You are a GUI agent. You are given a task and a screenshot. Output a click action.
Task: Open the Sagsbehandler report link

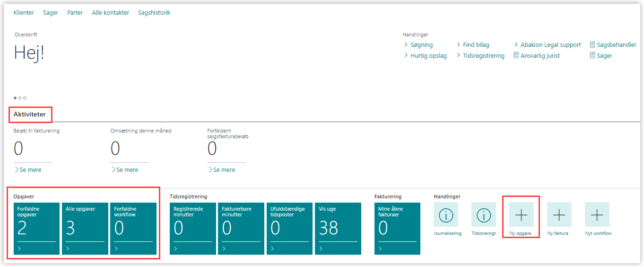click(613, 45)
